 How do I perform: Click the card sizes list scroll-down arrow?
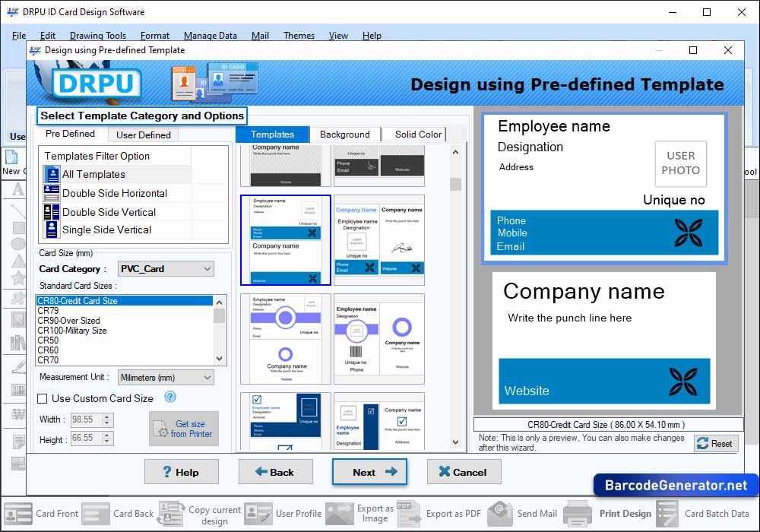(x=219, y=359)
